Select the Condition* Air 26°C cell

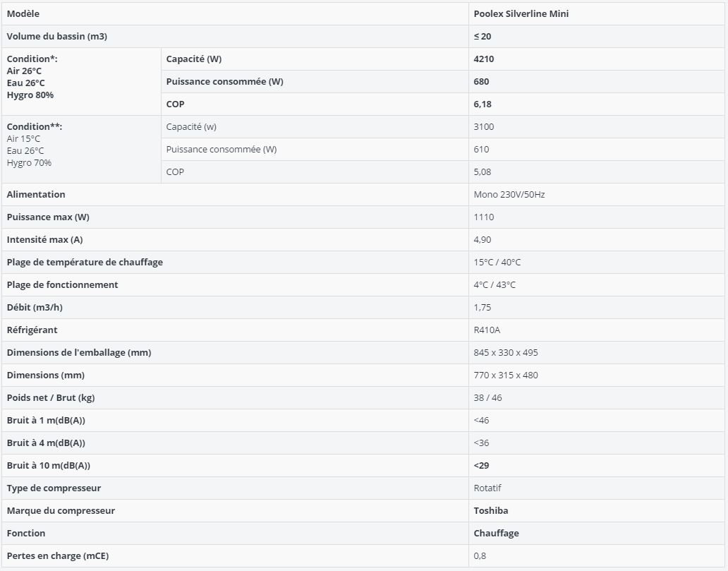[81, 82]
